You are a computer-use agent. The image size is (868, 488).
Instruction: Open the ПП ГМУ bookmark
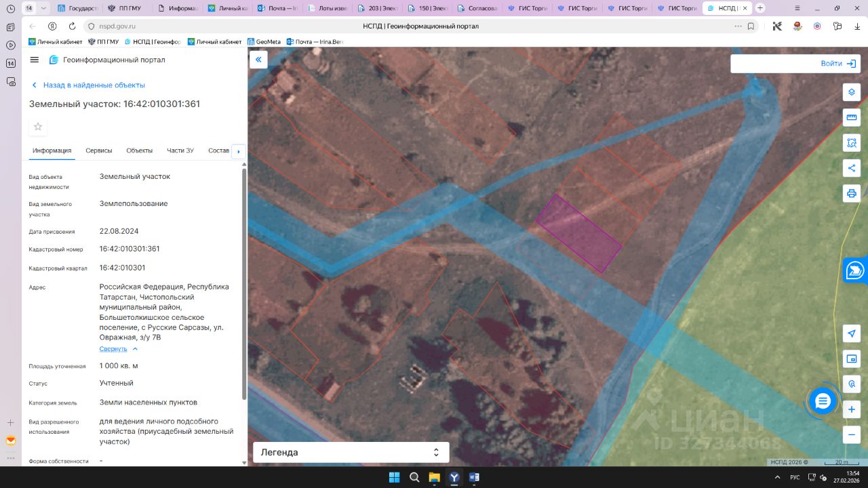103,42
